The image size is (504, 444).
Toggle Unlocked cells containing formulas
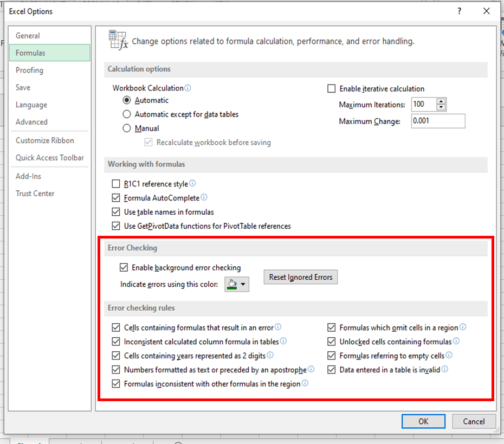coord(331,342)
